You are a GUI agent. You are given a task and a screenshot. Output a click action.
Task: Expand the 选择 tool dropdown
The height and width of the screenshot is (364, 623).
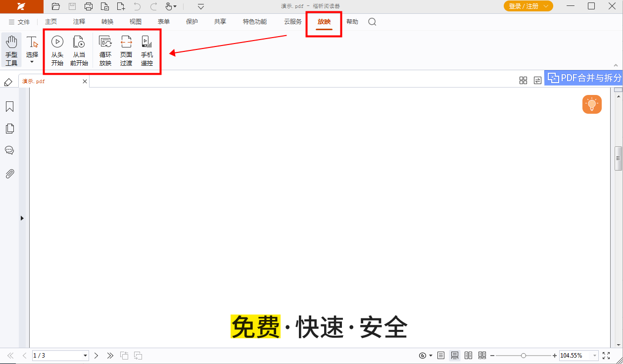(32, 60)
